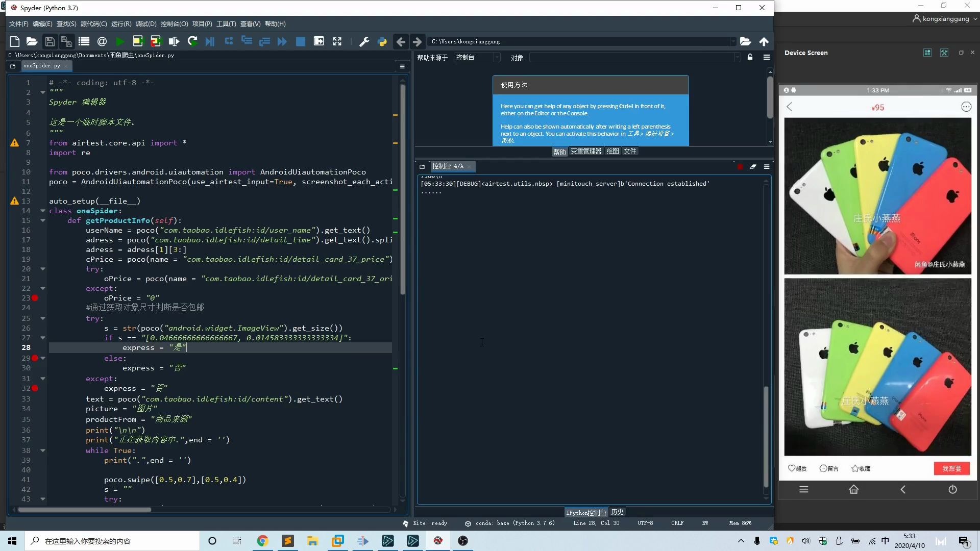The image size is (980, 551).
Task: Click the Debug file step icon
Action: 210,42
